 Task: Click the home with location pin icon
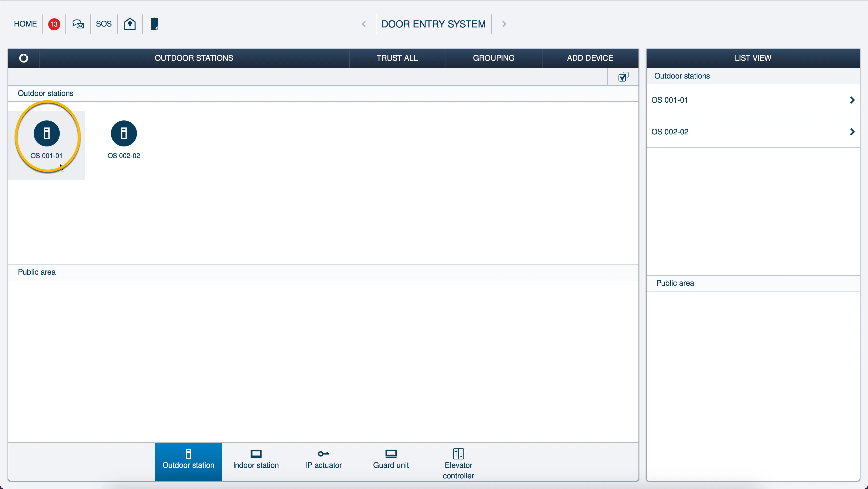coord(130,24)
